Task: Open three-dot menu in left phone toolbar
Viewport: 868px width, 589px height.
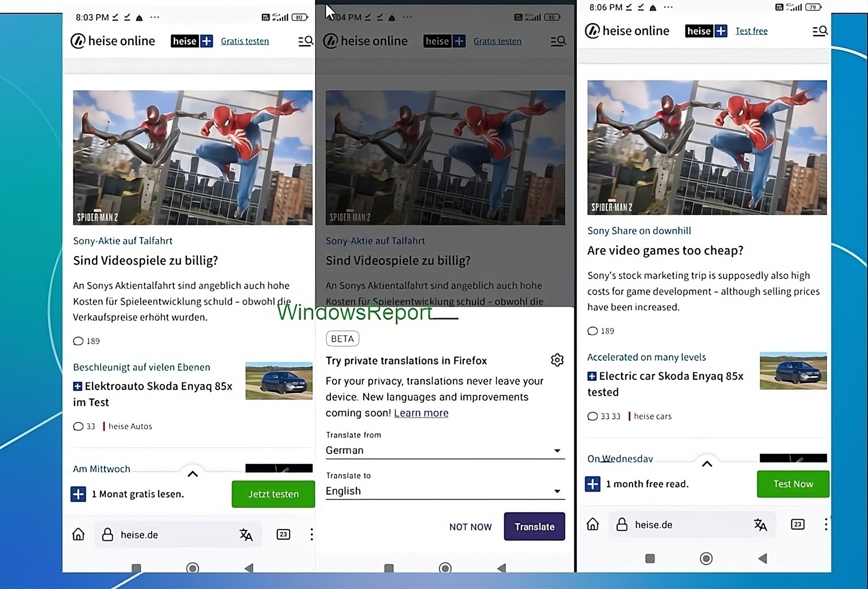Action: [x=312, y=534]
